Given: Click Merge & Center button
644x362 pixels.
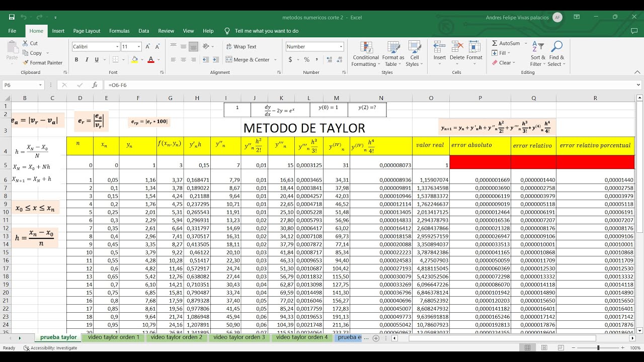Looking at the screenshot, I should point(248,60).
